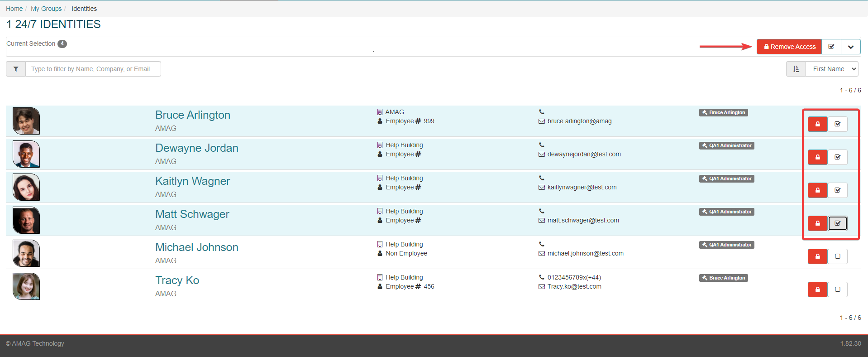Toggle the select-all checkbox beside Remove Access

pyautogui.click(x=831, y=47)
